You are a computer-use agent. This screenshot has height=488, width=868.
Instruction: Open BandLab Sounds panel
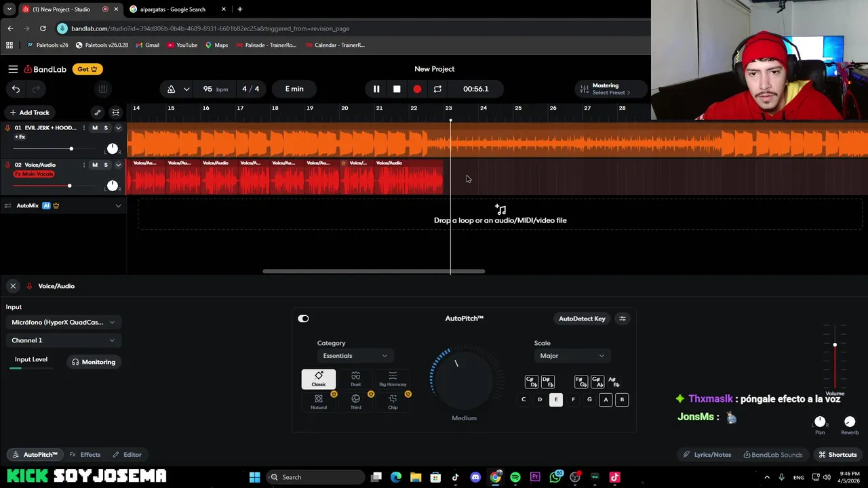[773, 455]
